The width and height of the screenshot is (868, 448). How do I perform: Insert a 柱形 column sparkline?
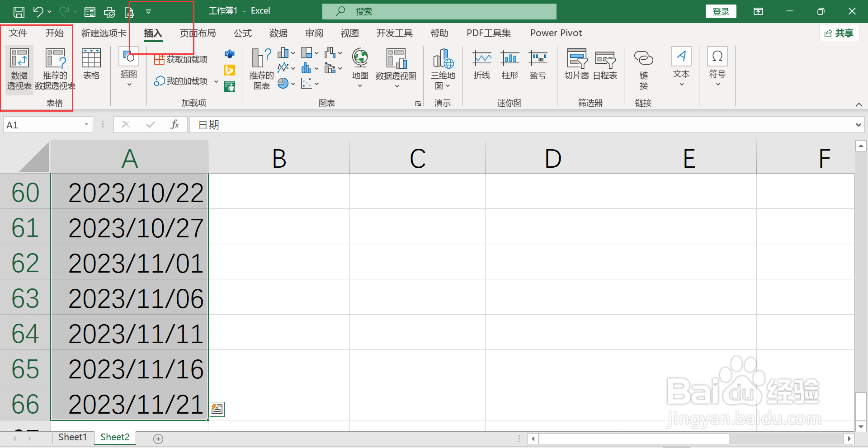pos(510,64)
